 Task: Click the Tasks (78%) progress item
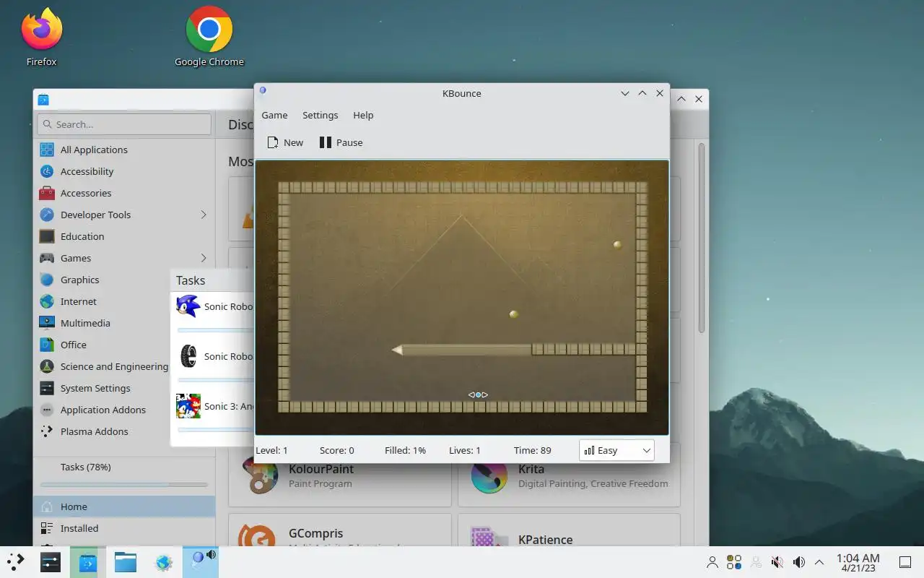pos(124,473)
